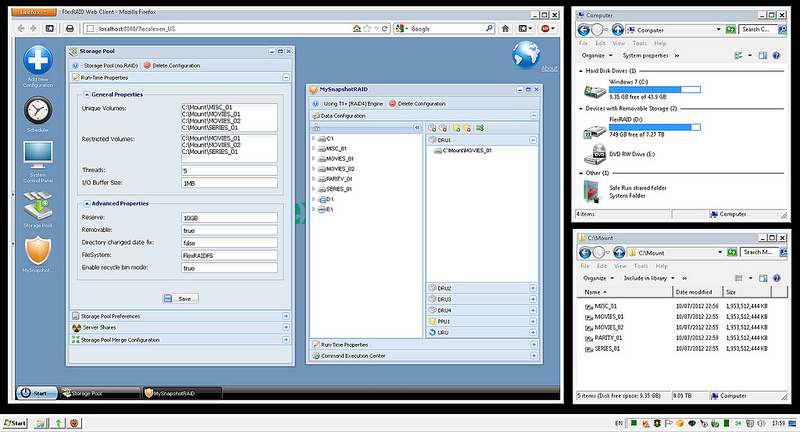Viewport: 800px width, 432px height.
Task: Click Delete Configuration in MySnapshotRAID window
Action: coord(417,104)
